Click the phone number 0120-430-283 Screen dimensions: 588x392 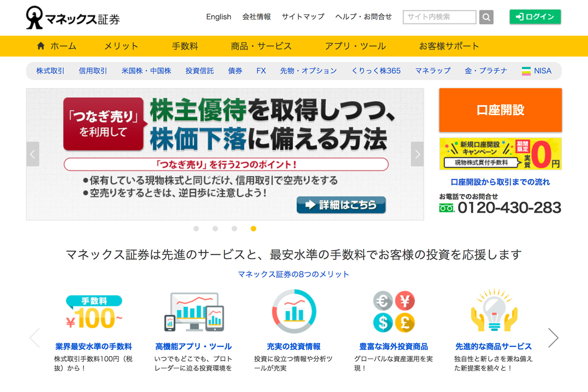pyautogui.click(x=509, y=208)
